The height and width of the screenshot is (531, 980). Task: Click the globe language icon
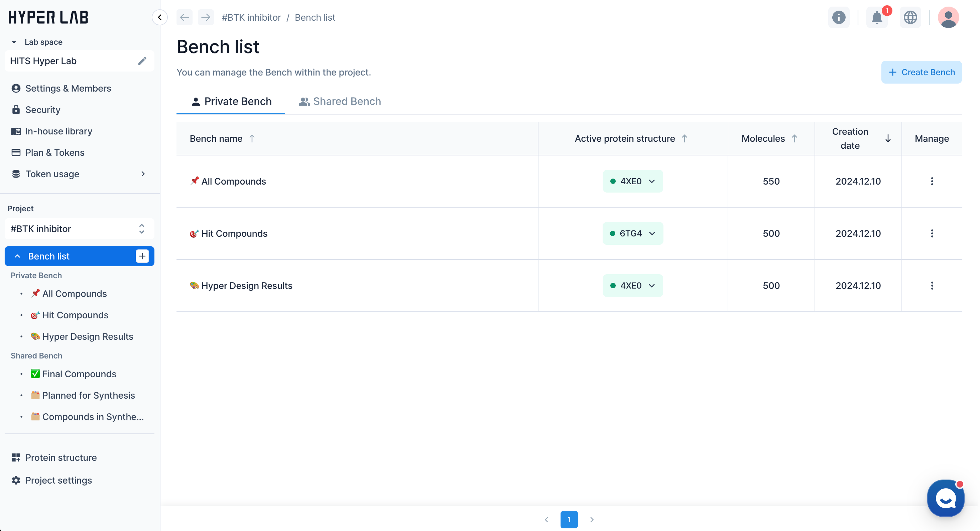pos(910,17)
